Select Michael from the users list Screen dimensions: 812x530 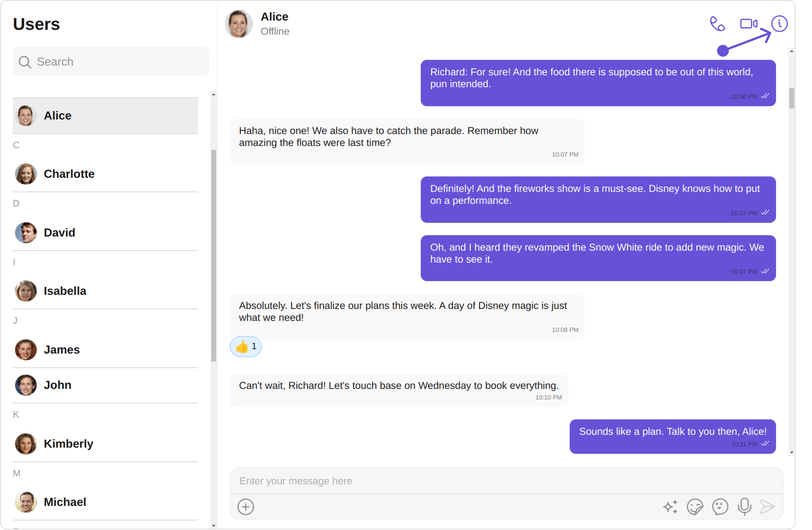point(105,502)
